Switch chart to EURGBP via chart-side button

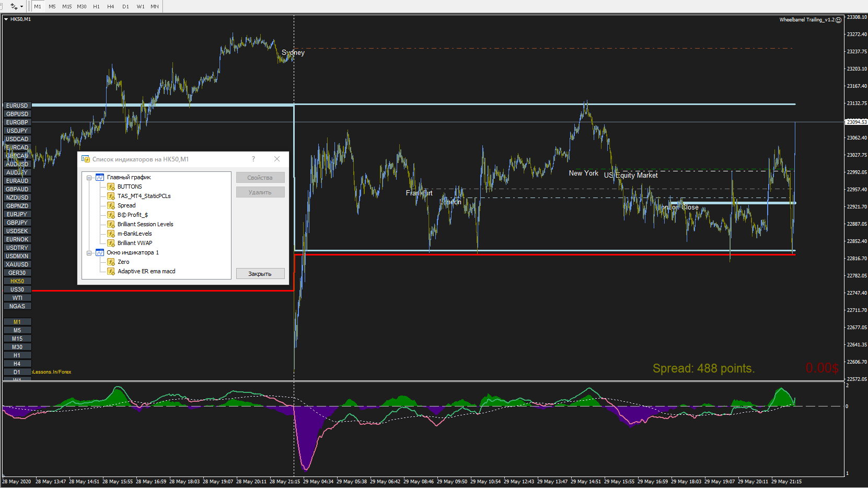tap(17, 122)
